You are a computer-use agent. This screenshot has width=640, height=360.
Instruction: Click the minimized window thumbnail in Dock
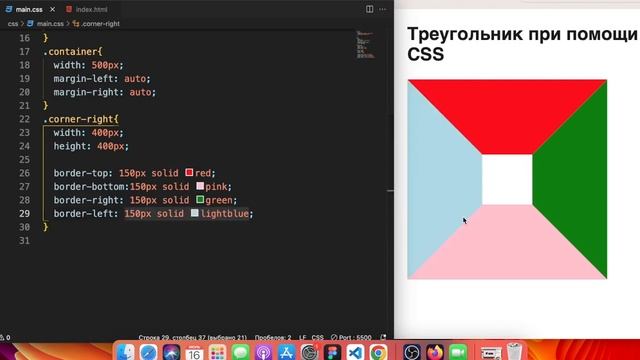[x=490, y=353]
